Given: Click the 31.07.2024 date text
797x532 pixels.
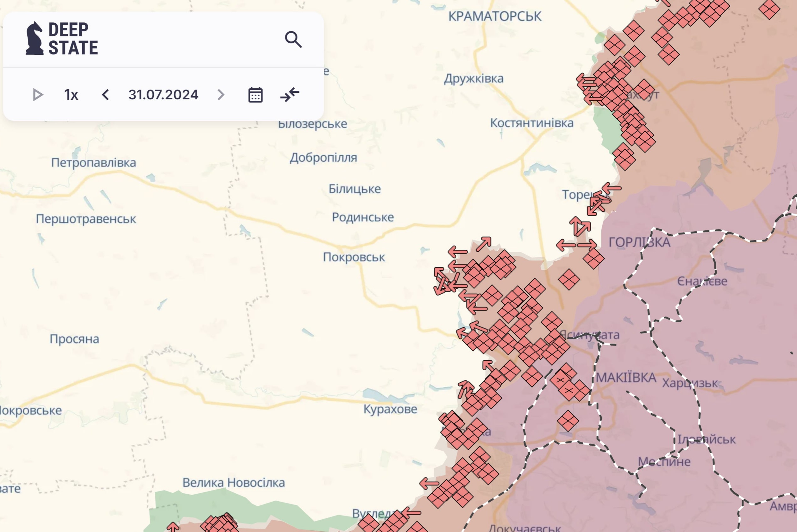Looking at the screenshot, I should click(x=163, y=95).
